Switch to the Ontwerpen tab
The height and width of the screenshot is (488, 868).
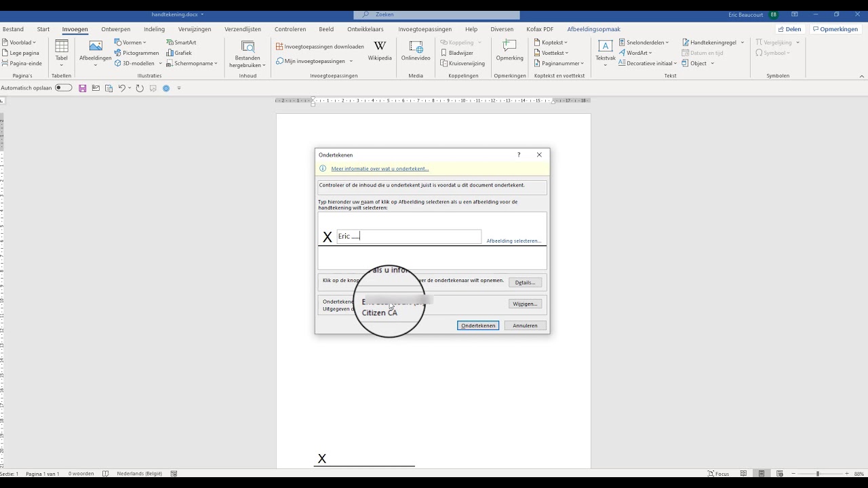tap(116, 29)
